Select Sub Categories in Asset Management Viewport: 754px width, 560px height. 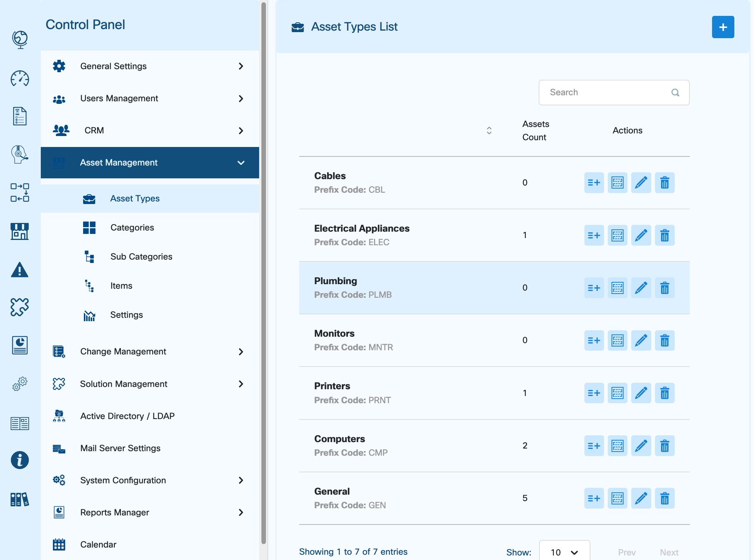click(x=141, y=257)
